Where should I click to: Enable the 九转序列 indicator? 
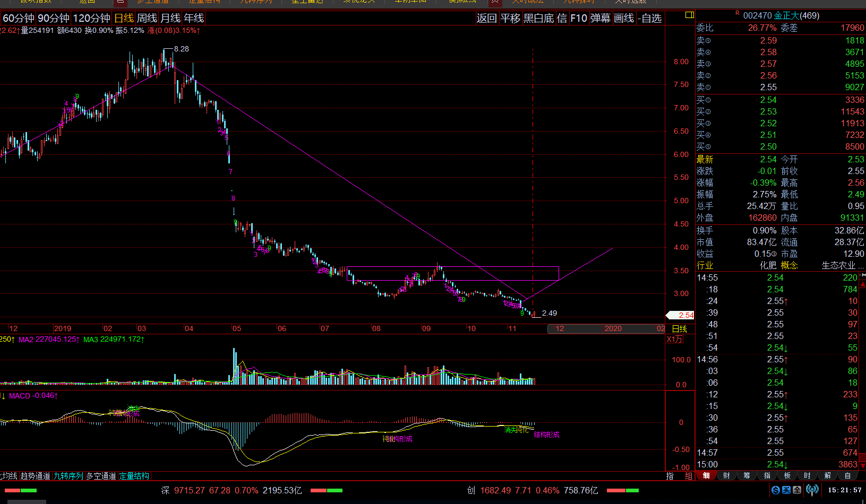pos(68,476)
